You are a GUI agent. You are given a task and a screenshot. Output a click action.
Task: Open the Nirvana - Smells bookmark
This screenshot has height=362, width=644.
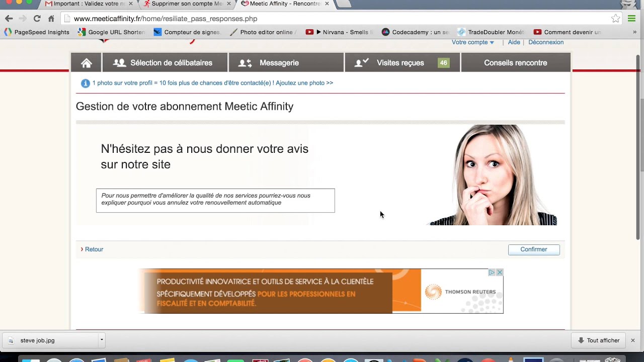coord(340,32)
